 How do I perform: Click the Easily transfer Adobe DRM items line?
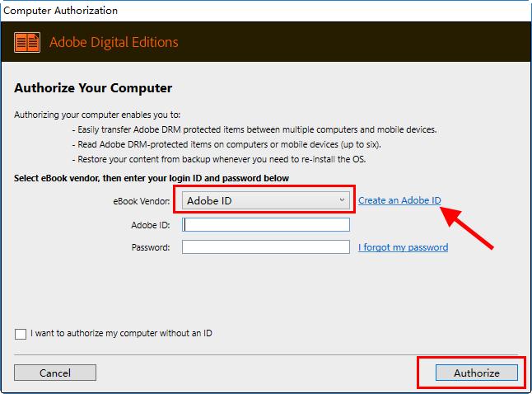(x=254, y=129)
